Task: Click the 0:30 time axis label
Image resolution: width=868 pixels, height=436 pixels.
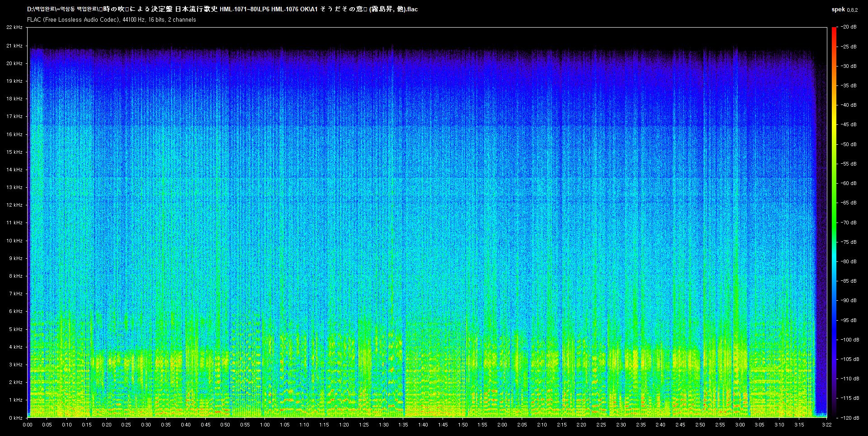Action: click(x=146, y=425)
